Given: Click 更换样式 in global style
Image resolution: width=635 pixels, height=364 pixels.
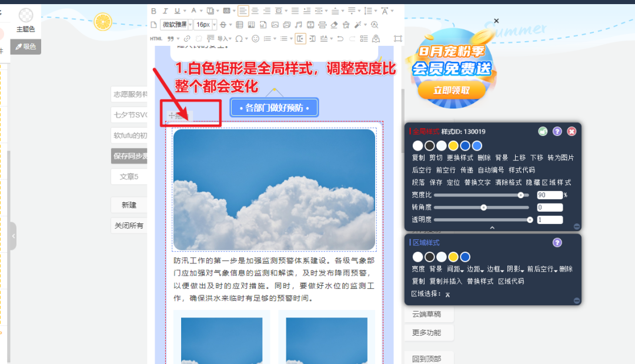Looking at the screenshot, I should point(460,158).
